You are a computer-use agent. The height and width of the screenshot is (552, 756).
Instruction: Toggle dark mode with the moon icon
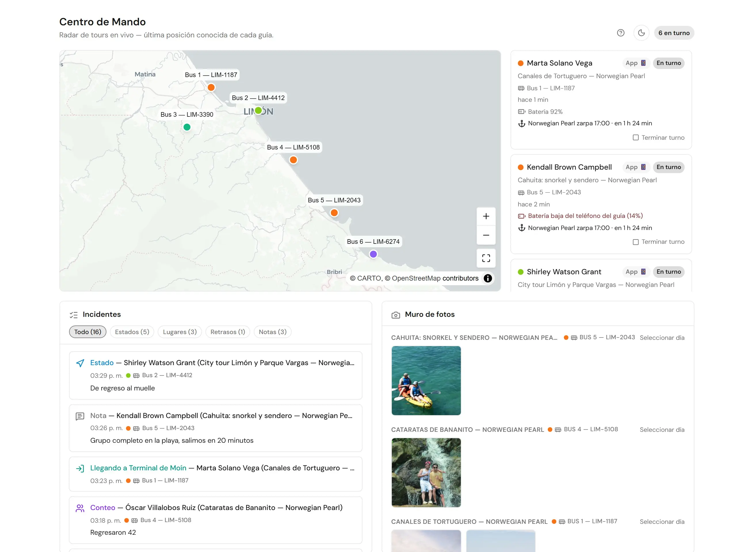tap(641, 33)
